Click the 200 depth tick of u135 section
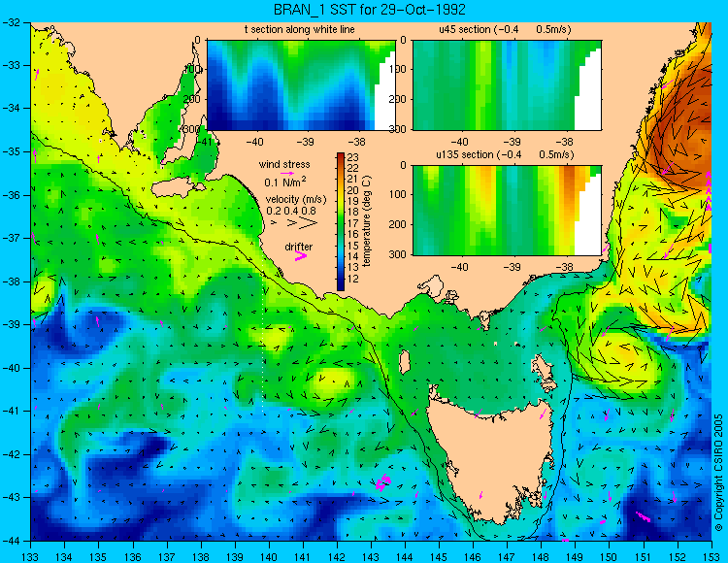The image size is (728, 563). coord(399,224)
